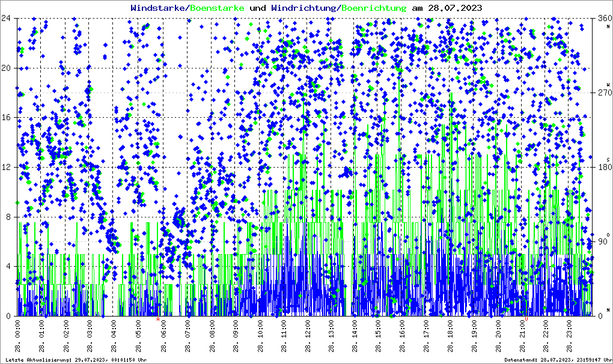This screenshot has height=364, width=613.
Task: Click the '28. 05:00' time axis label
Action: pos(138,336)
